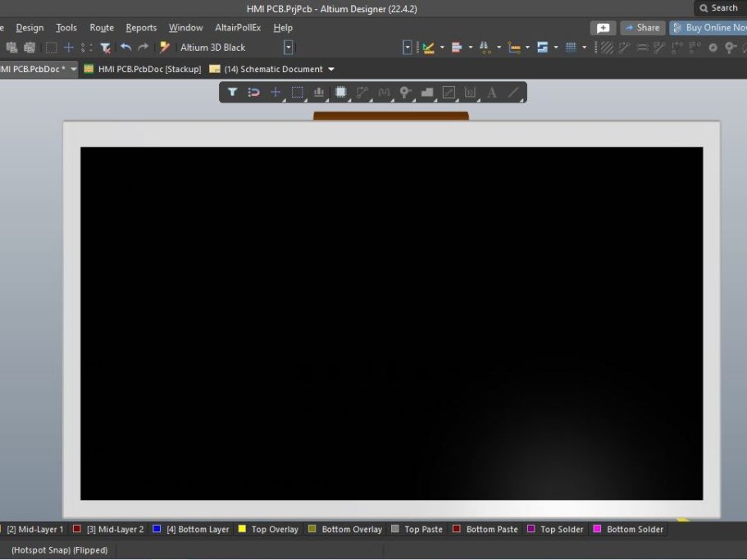
Task: Open the dropdown arrow beside Utility drawing tools
Action: pyautogui.click(x=442, y=47)
